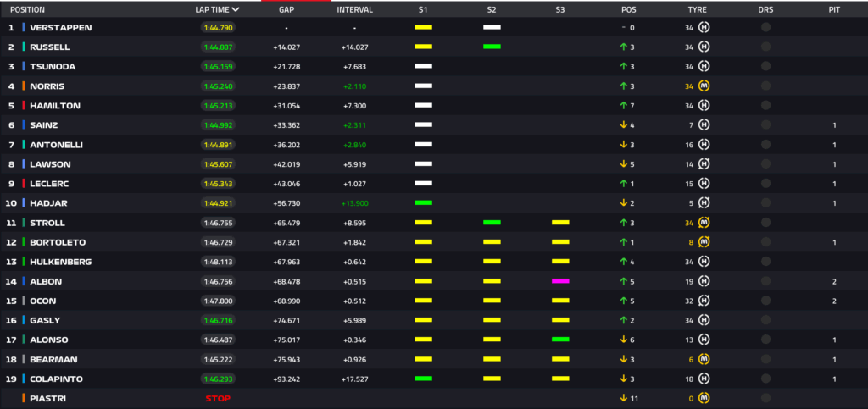Click Tsunoda's lap time 1:45.159
The height and width of the screenshot is (409, 868).
tap(217, 67)
